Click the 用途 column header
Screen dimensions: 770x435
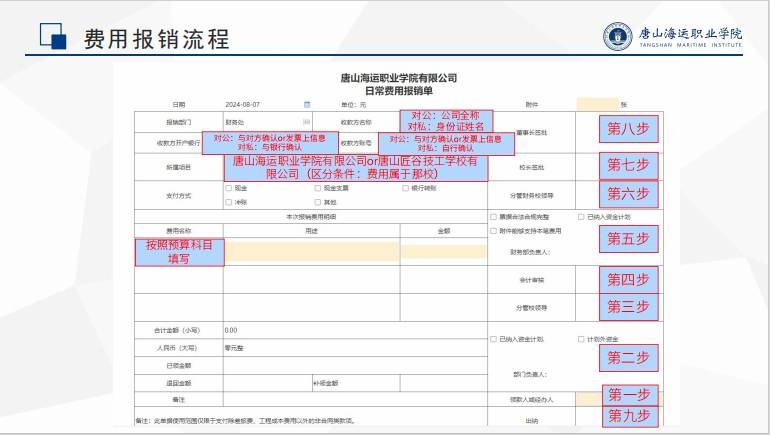(311, 231)
